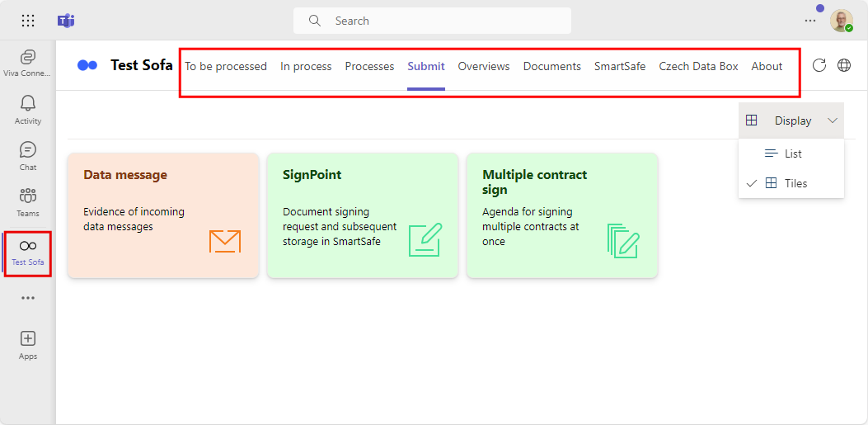Screen dimensions: 868x425
Task: Click the refresh icon in the header
Action: [819, 65]
